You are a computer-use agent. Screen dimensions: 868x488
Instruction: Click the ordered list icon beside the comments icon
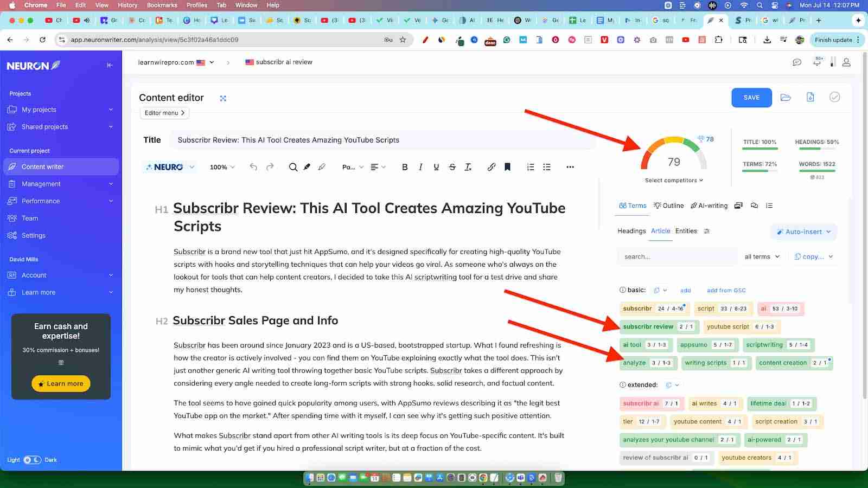769,206
